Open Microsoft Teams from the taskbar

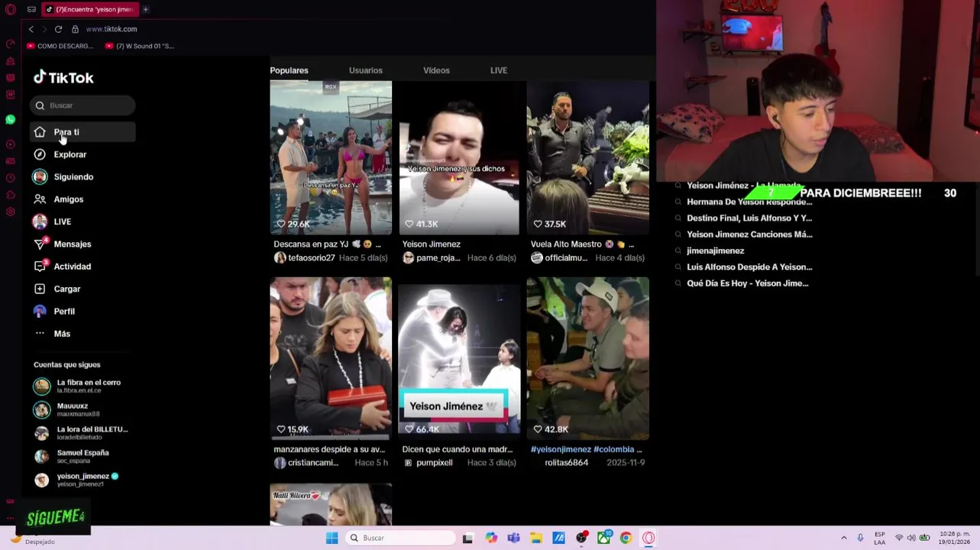point(513,538)
